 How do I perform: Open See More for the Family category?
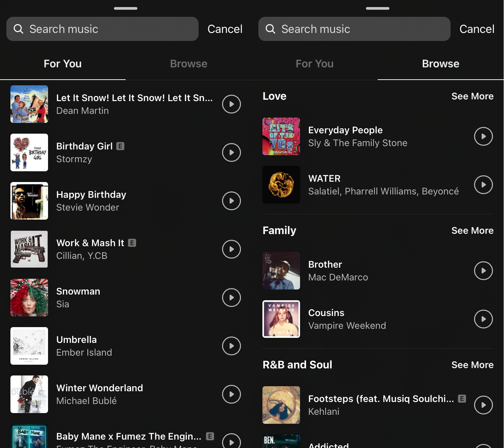coord(472,231)
